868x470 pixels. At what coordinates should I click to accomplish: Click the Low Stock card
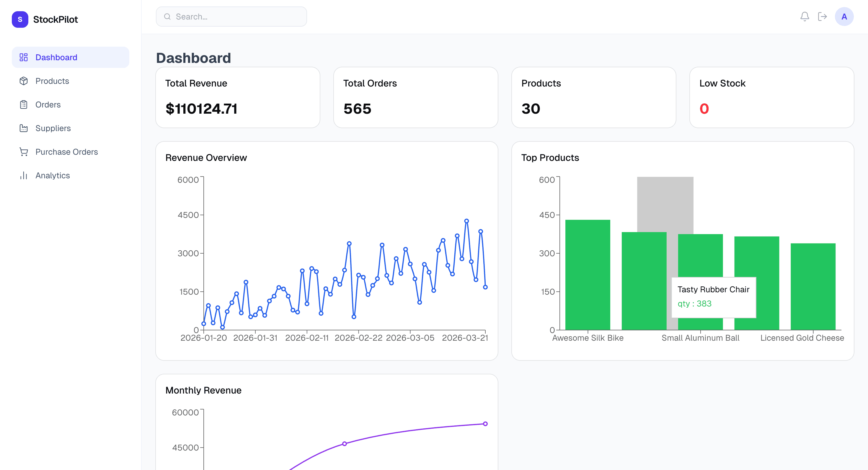(772, 97)
